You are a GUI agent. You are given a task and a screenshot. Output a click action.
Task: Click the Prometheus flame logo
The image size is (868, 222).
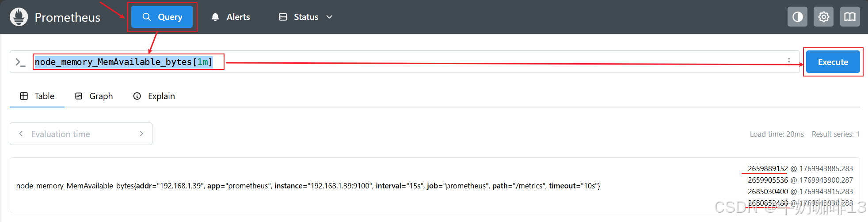coord(19,17)
